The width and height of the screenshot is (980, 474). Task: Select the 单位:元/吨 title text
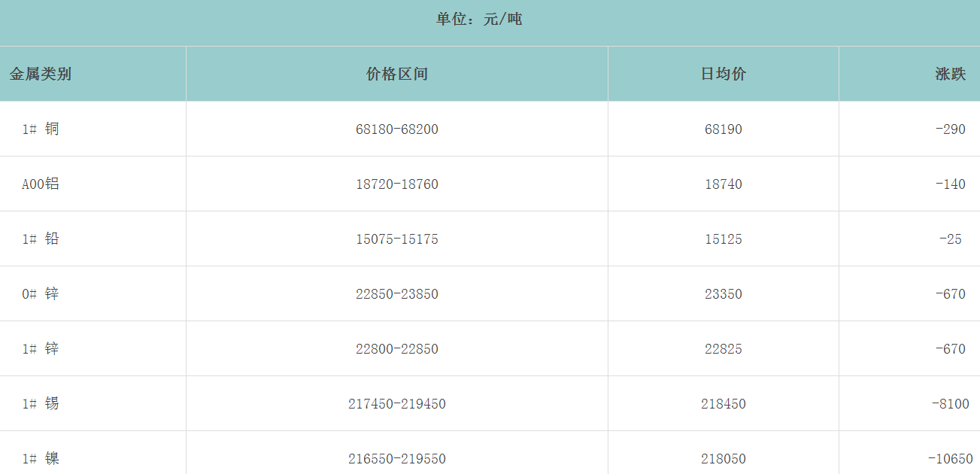479,20
